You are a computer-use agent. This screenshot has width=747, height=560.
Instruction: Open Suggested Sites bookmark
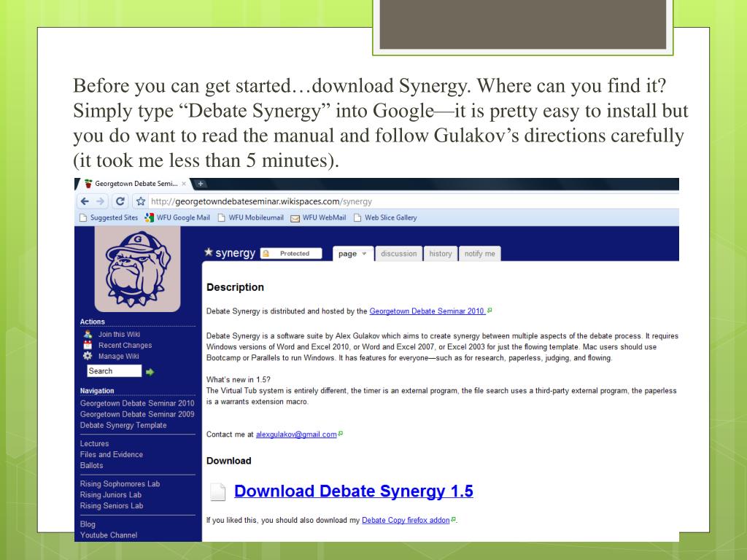pyautogui.click(x=109, y=217)
